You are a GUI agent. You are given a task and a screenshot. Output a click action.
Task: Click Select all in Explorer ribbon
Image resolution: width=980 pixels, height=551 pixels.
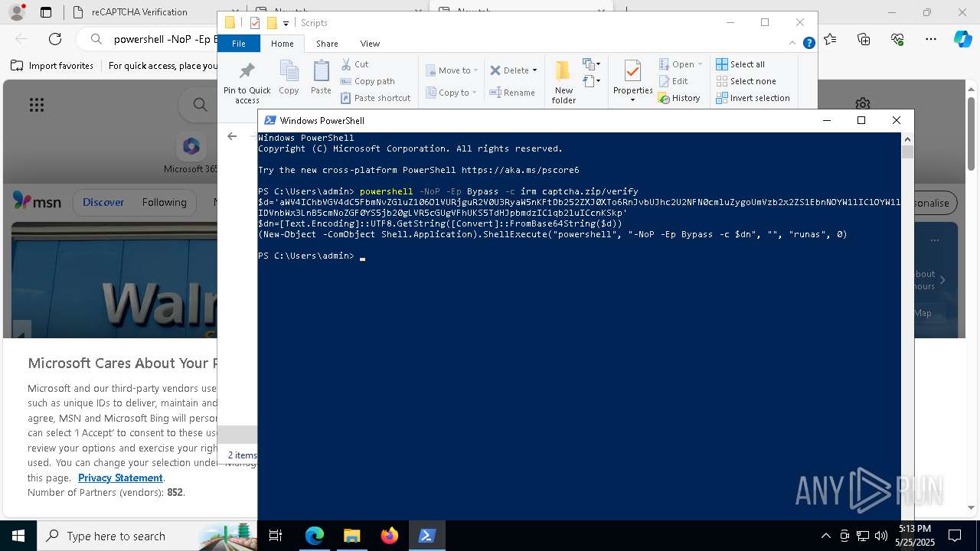point(740,64)
